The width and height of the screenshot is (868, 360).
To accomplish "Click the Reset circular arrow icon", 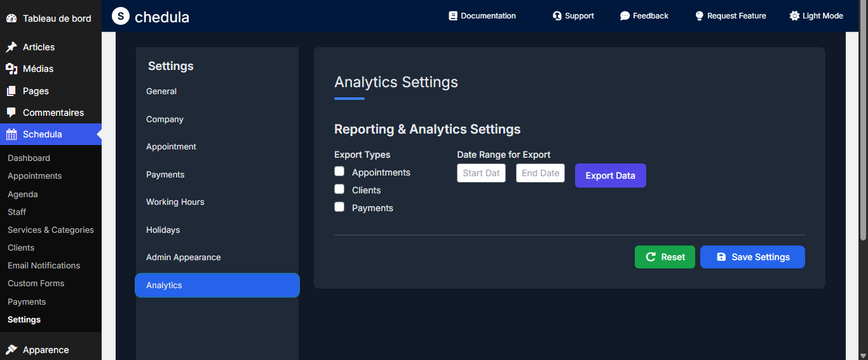I will (x=651, y=257).
